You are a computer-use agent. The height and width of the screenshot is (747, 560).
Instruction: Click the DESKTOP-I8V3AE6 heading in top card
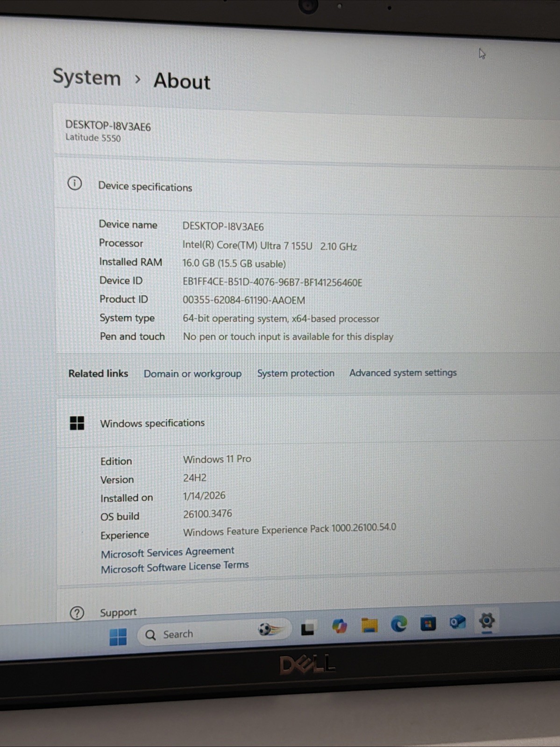(x=108, y=126)
